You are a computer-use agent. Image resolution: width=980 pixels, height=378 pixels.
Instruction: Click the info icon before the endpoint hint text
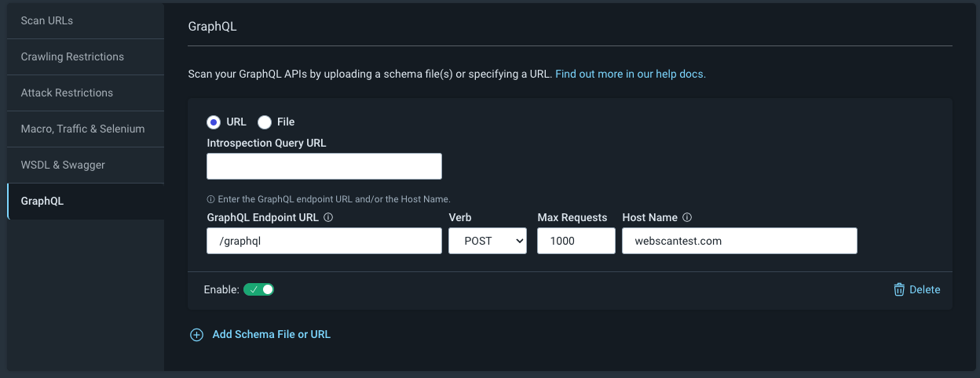pyautogui.click(x=210, y=199)
